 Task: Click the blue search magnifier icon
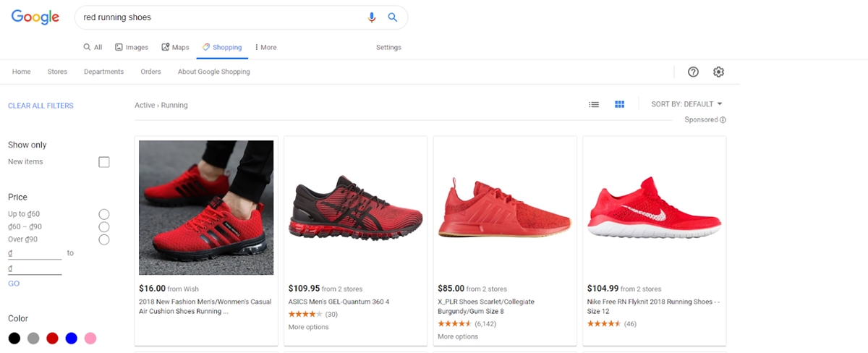coord(393,17)
